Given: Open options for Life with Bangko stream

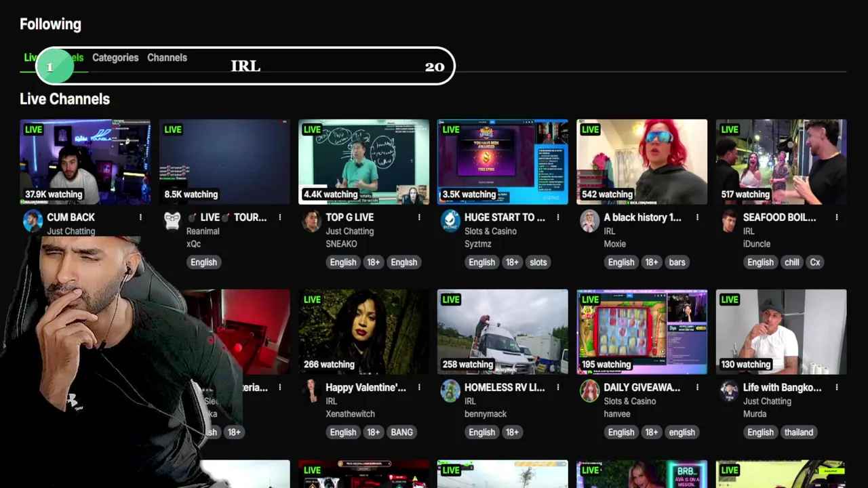Looking at the screenshot, I should tap(836, 388).
